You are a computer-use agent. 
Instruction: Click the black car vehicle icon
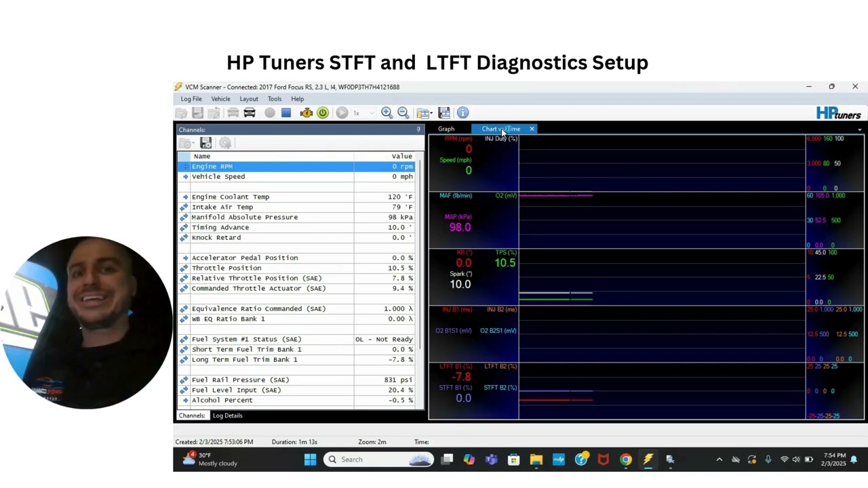(250, 113)
